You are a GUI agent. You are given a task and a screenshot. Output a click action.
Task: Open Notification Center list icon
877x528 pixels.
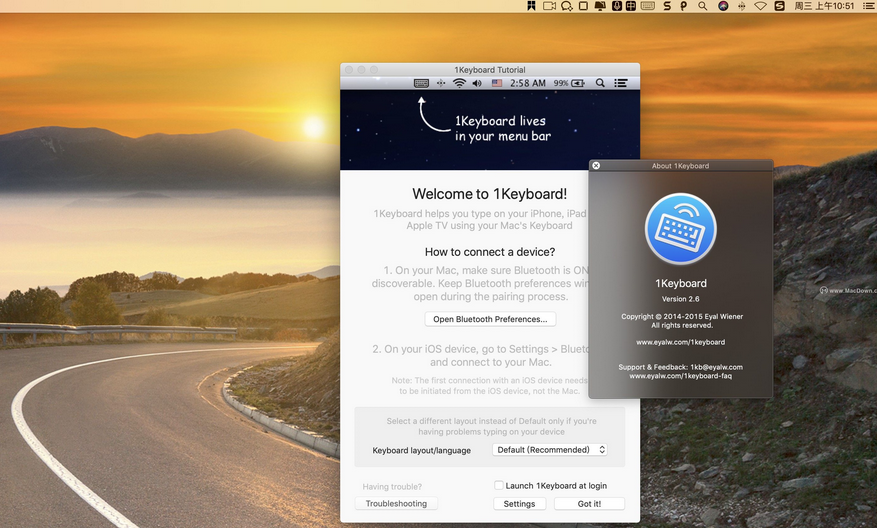pos(868,6)
